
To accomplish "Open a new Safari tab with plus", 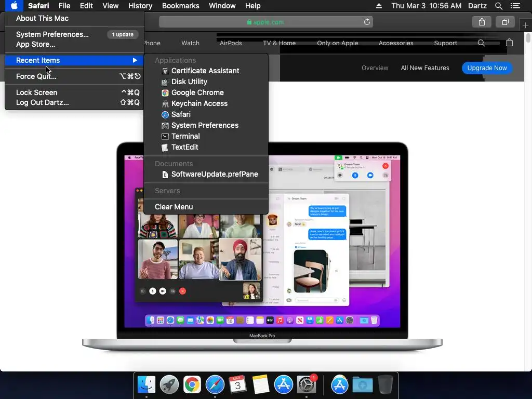I will point(526,25).
